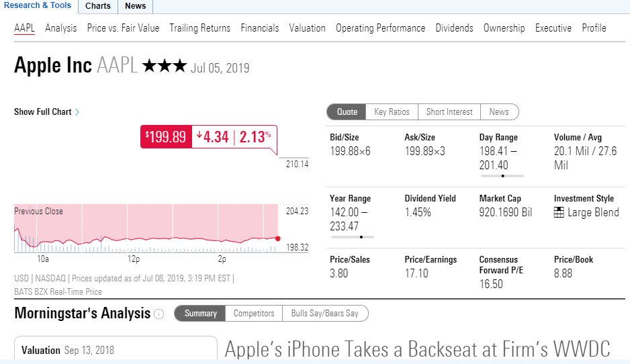Click the Price/Earnings value 17.10

(x=416, y=273)
